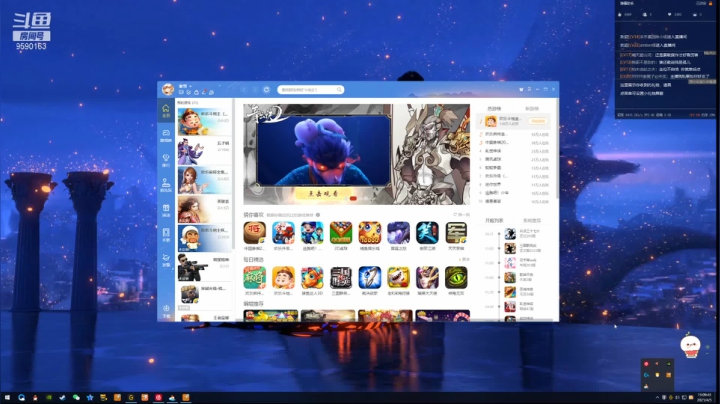The height and width of the screenshot is (404, 720).
Task: Click the white mascot desktop widget
Action: [690, 346]
